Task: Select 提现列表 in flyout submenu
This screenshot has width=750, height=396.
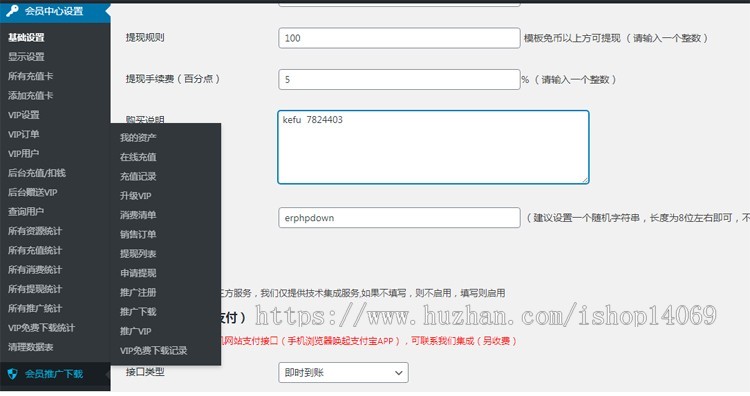Action: [138, 254]
